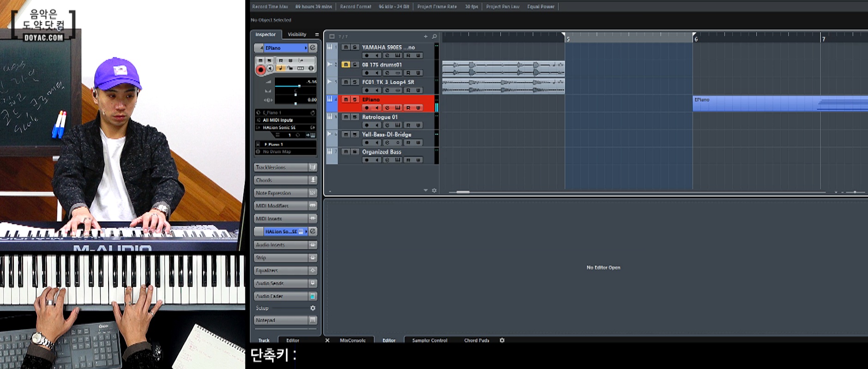This screenshot has width=868, height=369.
Task: Select the Track tab at the inspector bottom
Action: (x=264, y=340)
